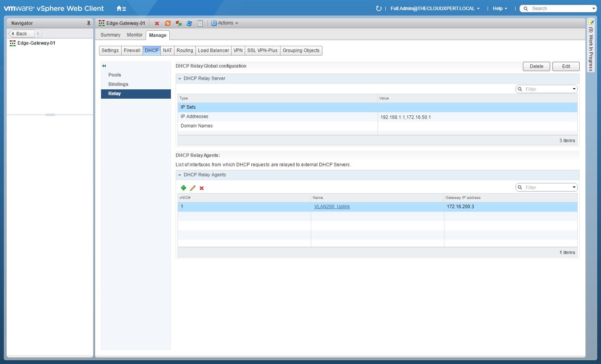Screen dimensions: 601x364
Task: Click the Edit button for relay configuration
Action: point(566,66)
